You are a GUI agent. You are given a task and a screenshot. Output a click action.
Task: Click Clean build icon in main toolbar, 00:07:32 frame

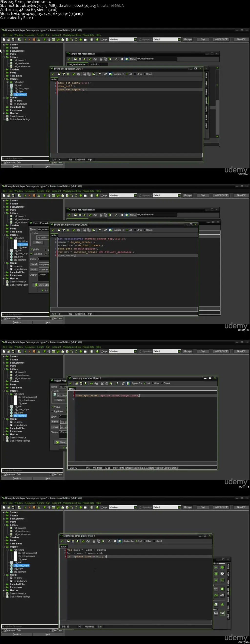point(39,195)
